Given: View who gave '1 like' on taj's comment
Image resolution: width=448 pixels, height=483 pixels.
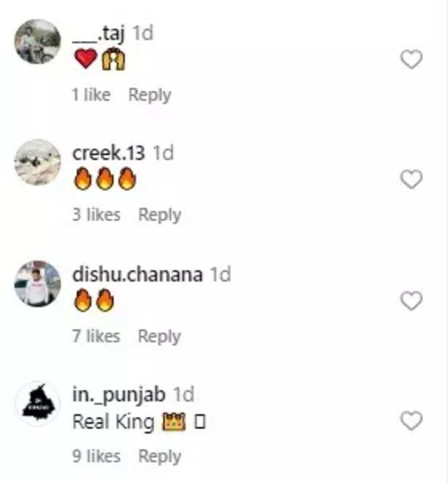Looking at the screenshot, I should pyautogui.click(x=92, y=95).
